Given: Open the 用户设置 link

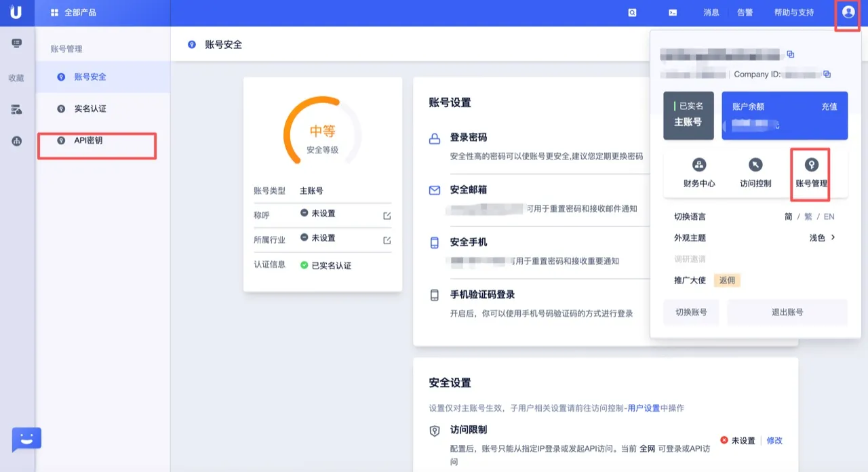Looking at the screenshot, I should pos(644,408).
